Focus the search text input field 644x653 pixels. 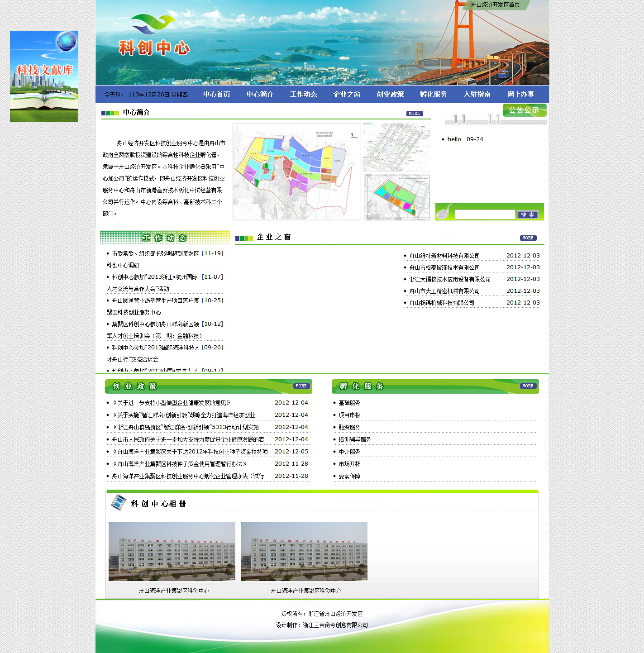[485, 214]
